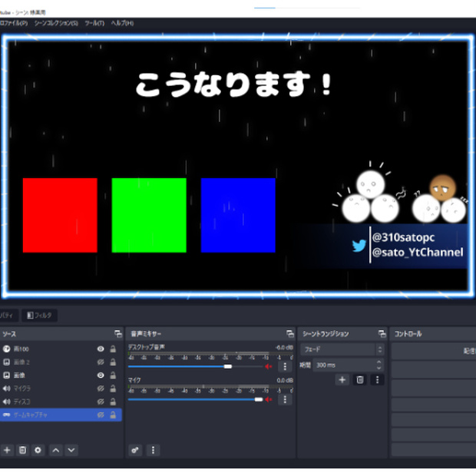This screenshot has width=476, height=476.
Task: Add a new source with the plus button
Action: pos(7,450)
